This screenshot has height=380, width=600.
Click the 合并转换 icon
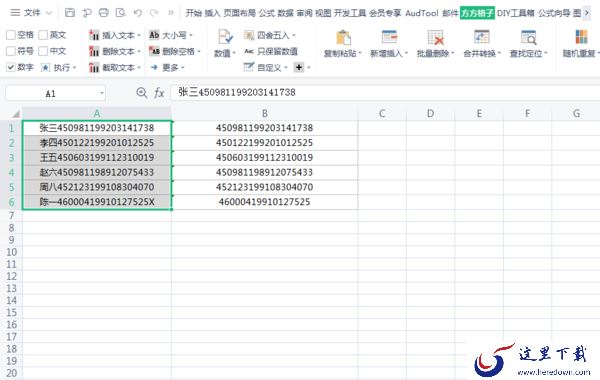(482, 38)
